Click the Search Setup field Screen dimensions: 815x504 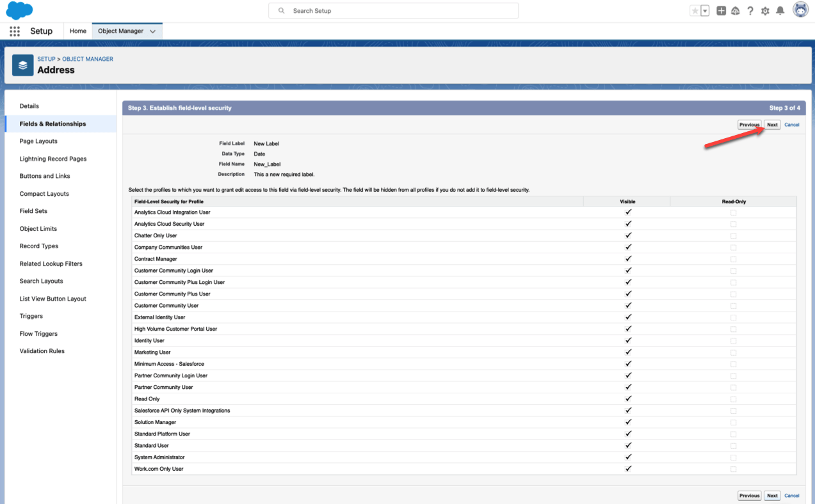pos(393,11)
